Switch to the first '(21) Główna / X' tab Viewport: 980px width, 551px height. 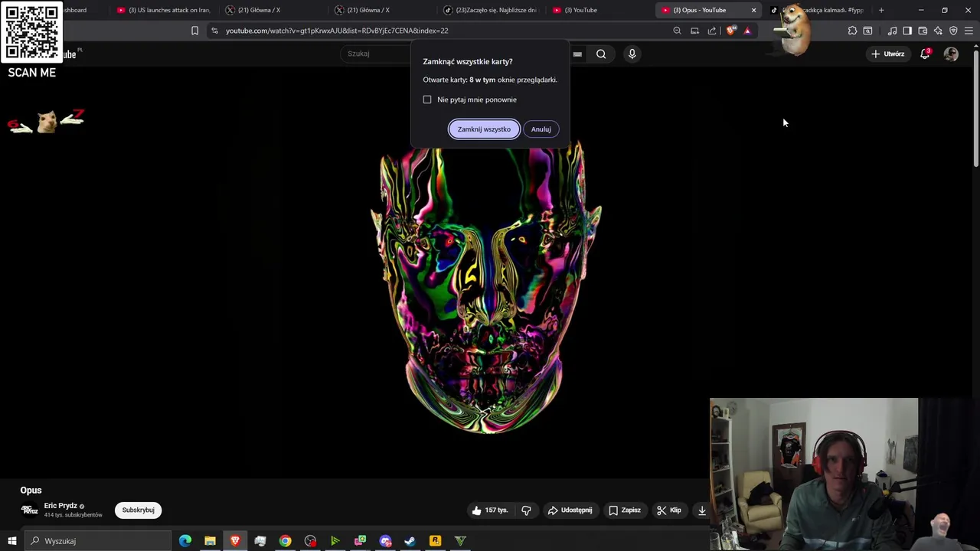click(x=273, y=10)
